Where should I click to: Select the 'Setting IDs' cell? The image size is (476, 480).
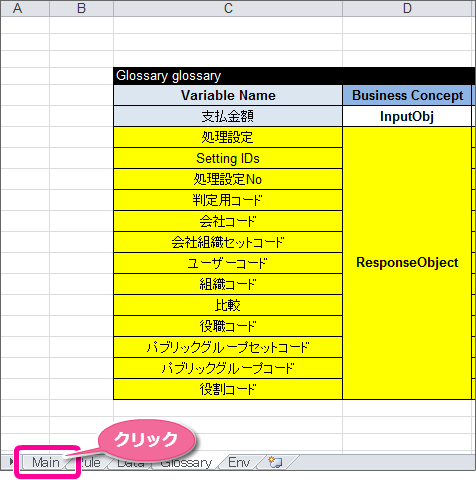pyautogui.click(x=228, y=158)
